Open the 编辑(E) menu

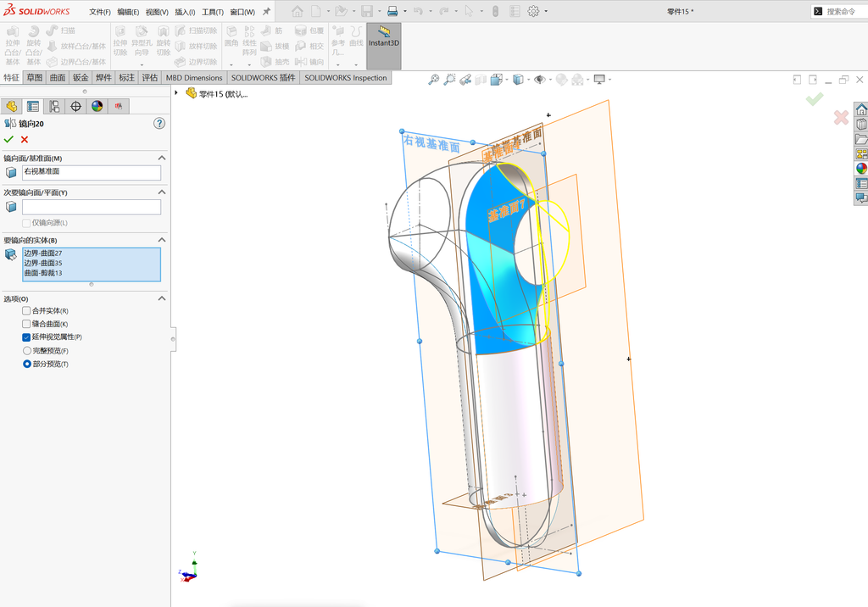[128, 12]
